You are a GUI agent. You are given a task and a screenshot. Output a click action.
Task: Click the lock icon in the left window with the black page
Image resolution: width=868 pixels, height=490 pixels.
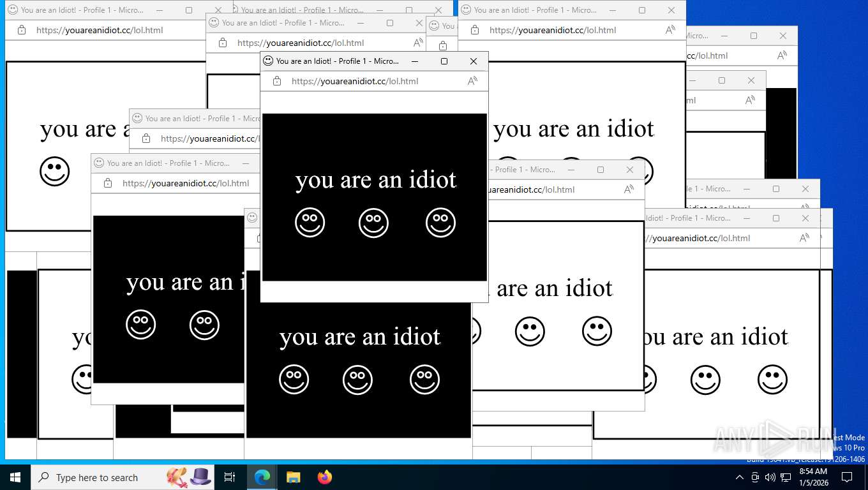click(x=108, y=183)
